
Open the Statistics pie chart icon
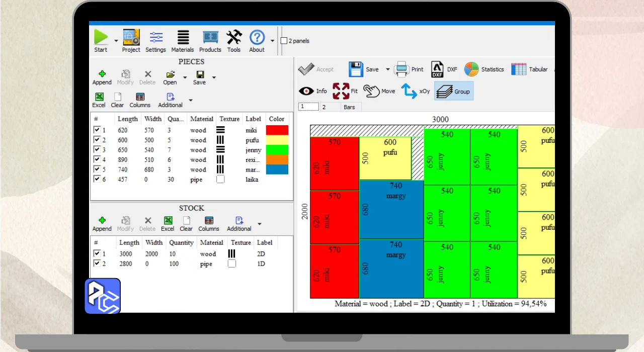pos(471,69)
